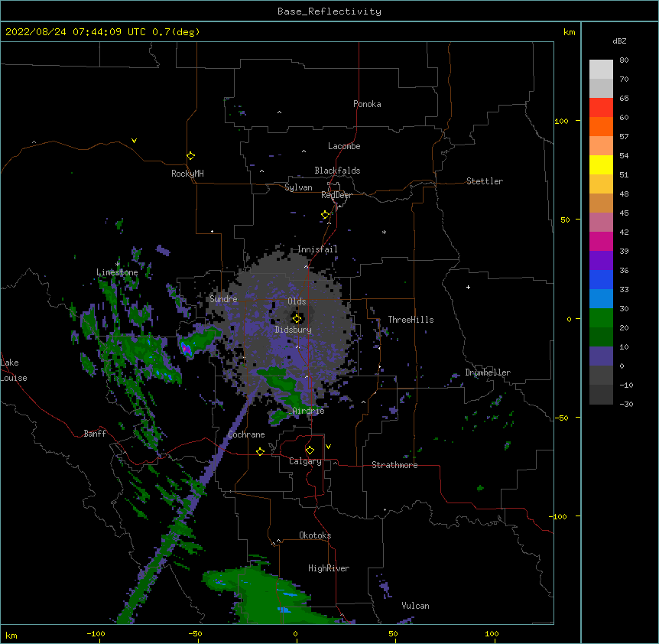Pick the light gray 70-80 dBZ legend swatch

(601, 69)
